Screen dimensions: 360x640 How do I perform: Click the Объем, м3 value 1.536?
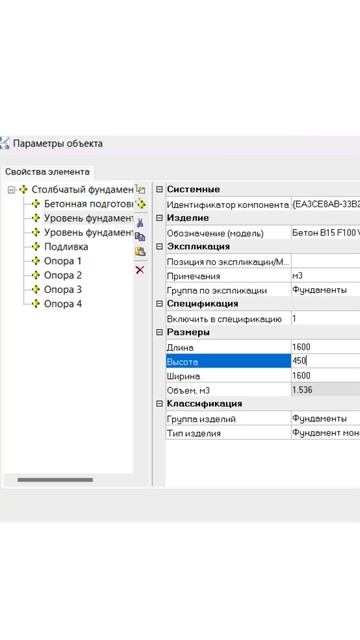[325, 390]
